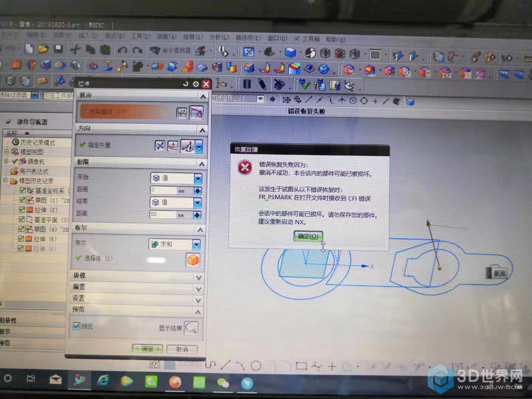Open the 开始 value type dropdown

coord(177,178)
